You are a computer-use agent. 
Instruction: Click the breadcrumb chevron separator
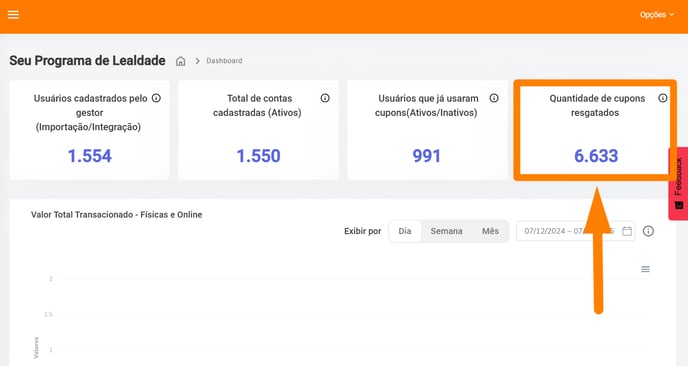pos(197,61)
